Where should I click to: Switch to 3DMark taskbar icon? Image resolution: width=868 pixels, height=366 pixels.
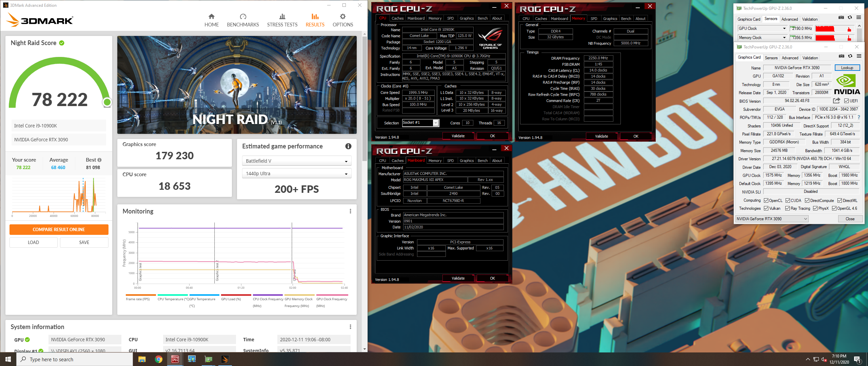click(x=225, y=359)
